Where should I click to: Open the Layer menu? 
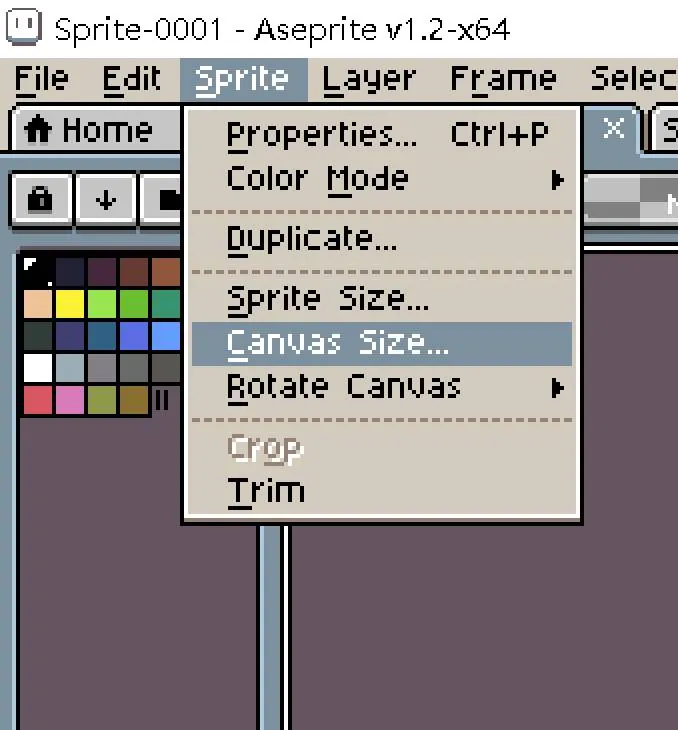point(369,80)
